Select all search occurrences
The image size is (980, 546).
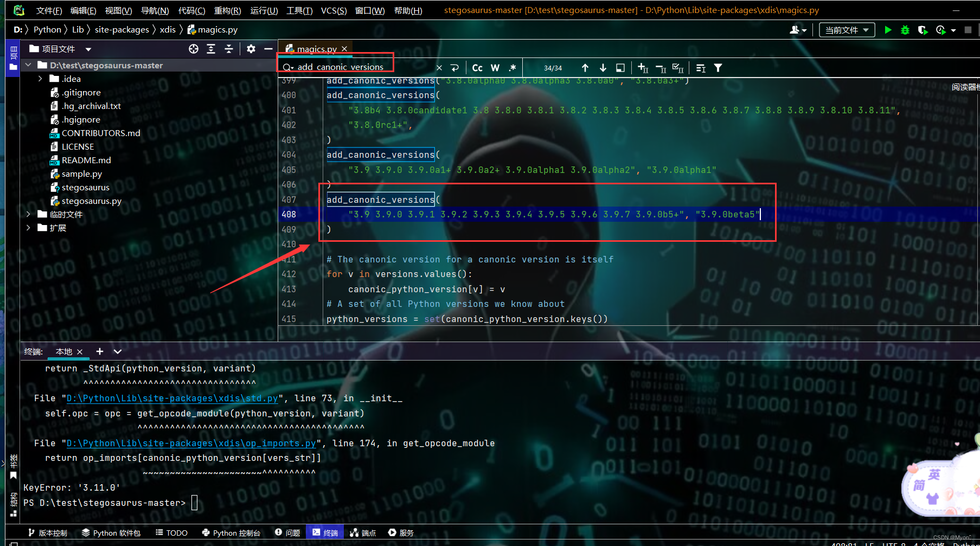pos(678,68)
